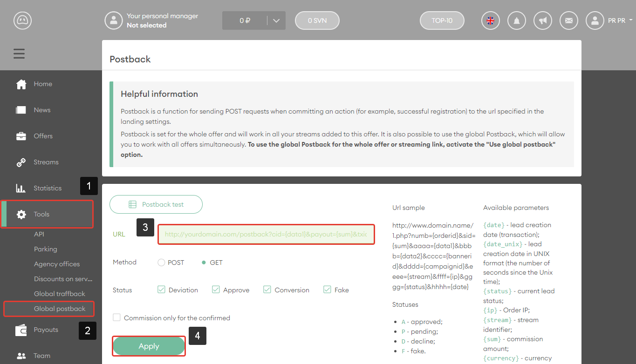Expand the ruble balance dropdown arrow
This screenshot has height=364, width=636.
276,20
